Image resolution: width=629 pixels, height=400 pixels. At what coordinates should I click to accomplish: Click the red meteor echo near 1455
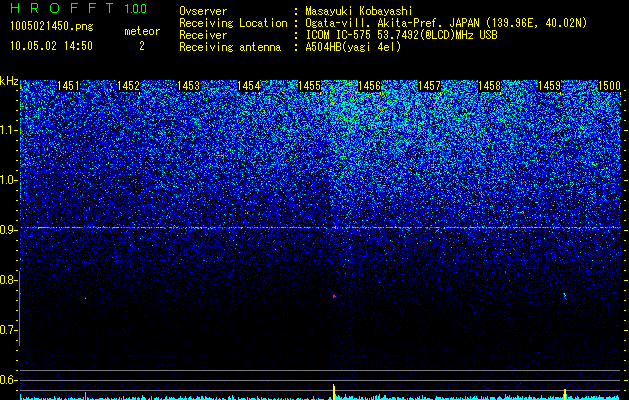click(334, 296)
